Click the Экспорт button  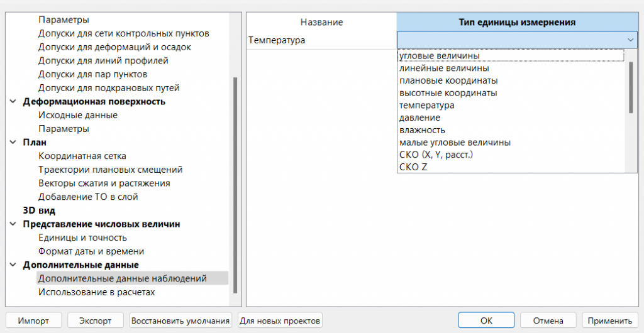coord(95,320)
